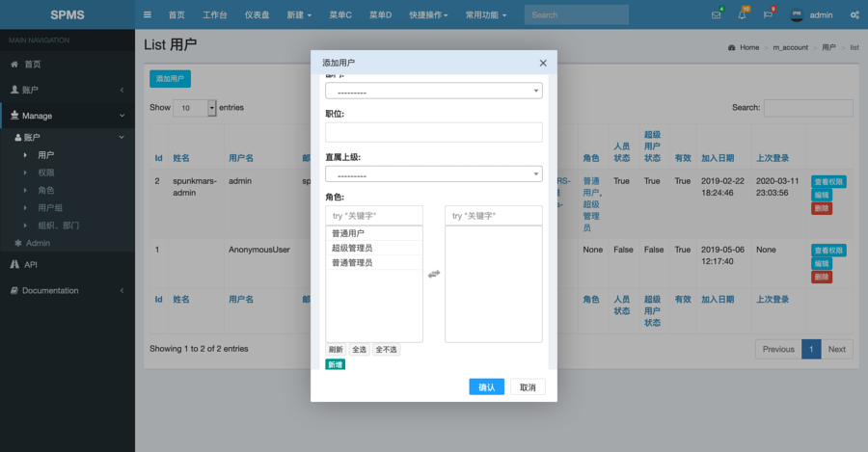Click 编辑 for the admin row

point(822,196)
